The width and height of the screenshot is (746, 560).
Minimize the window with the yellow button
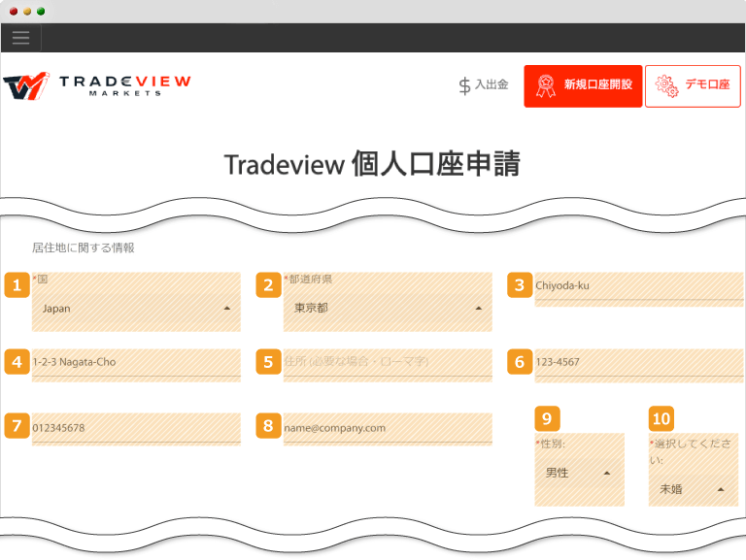[x=27, y=12]
